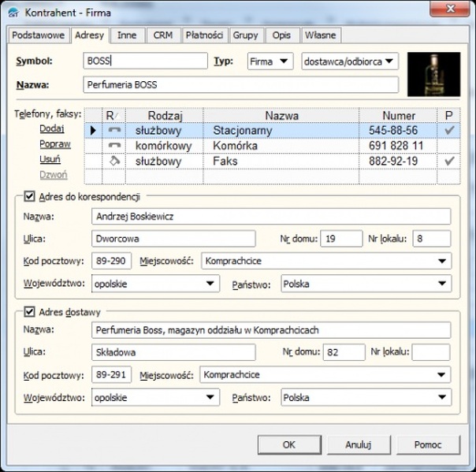Switch to the Podstawowe tab
This screenshot has height=472, width=476.
(x=39, y=35)
